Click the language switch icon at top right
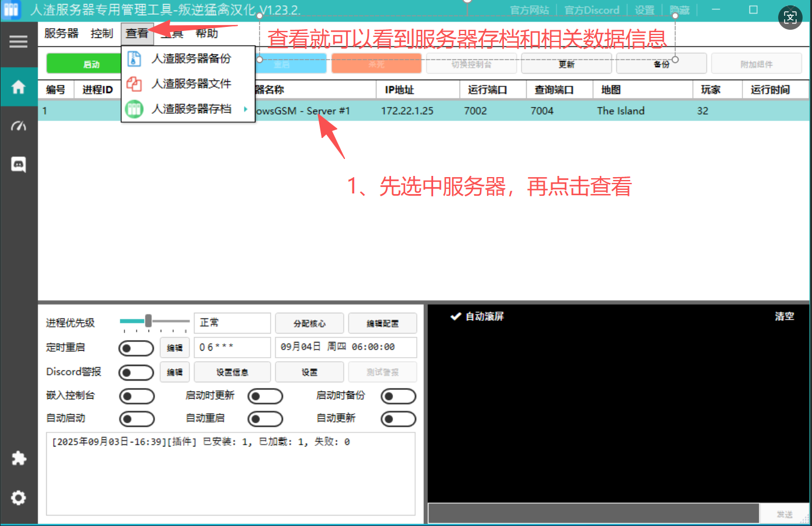 click(790, 18)
